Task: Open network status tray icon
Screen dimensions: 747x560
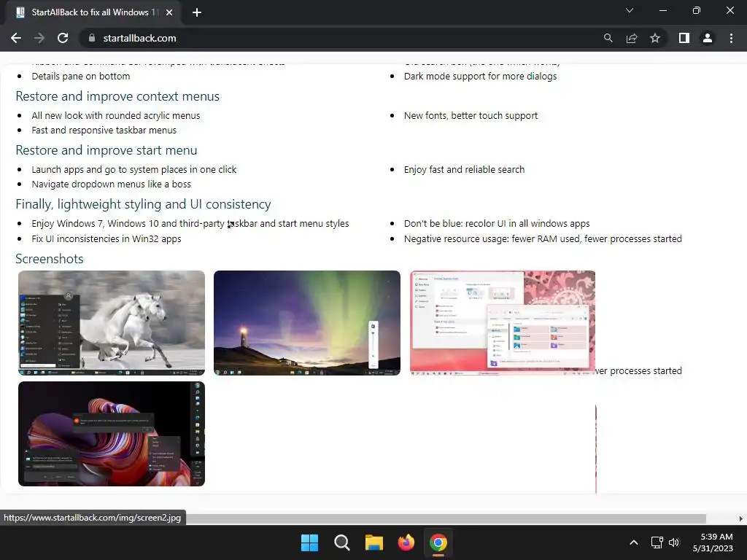Action: [x=657, y=542]
